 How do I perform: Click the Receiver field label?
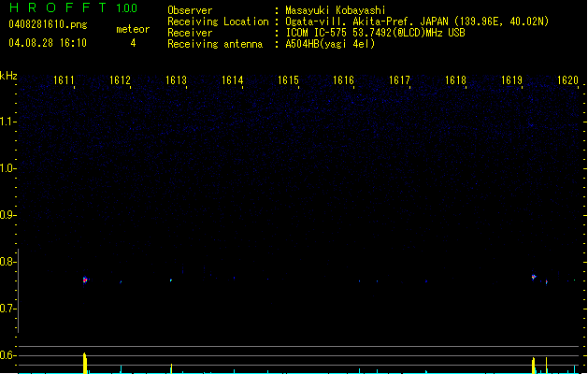pyautogui.click(x=190, y=33)
